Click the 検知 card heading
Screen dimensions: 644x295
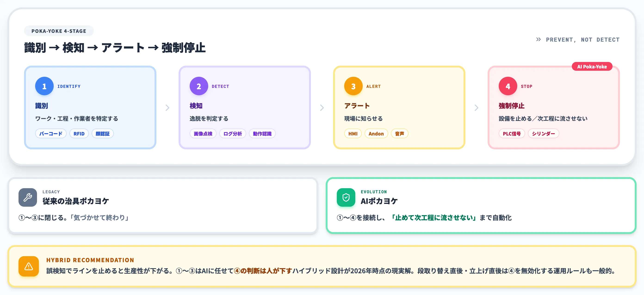196,106
